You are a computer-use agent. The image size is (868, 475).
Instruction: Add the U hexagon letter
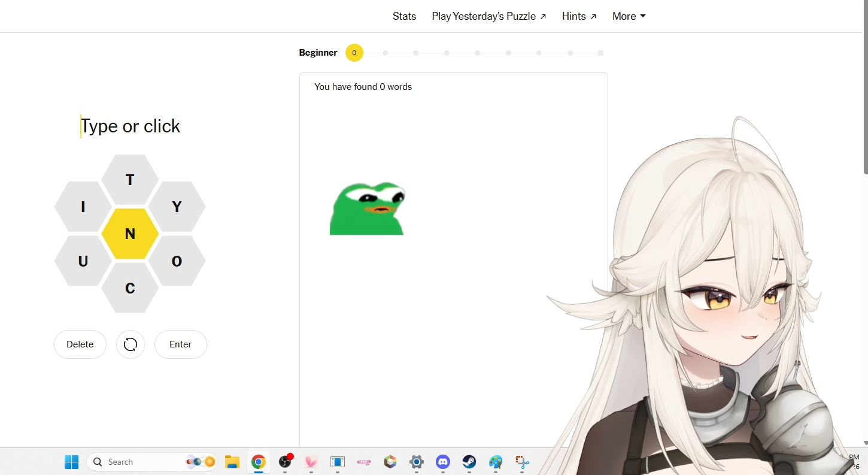[x=83, y=261]
